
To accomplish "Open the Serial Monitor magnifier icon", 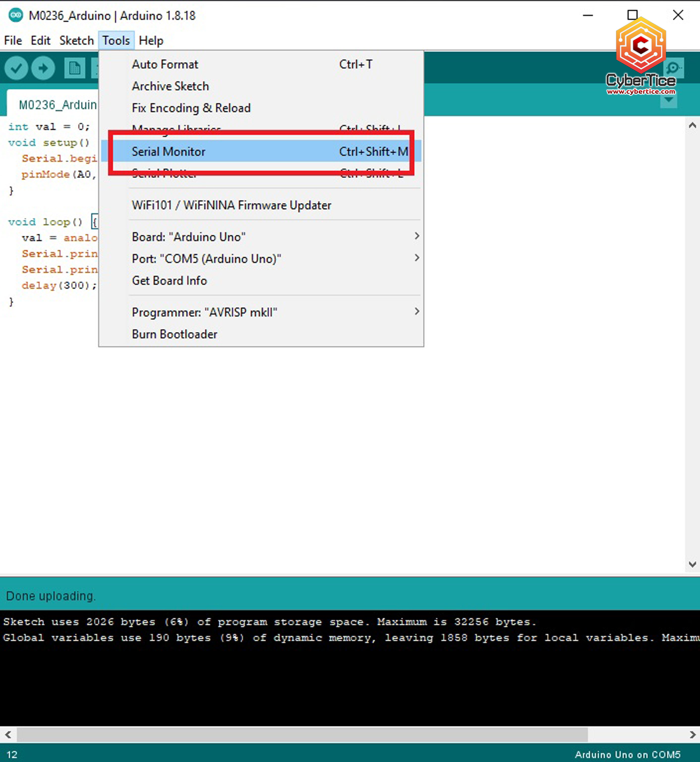I will pyautogui.click(x=673, y=68).
